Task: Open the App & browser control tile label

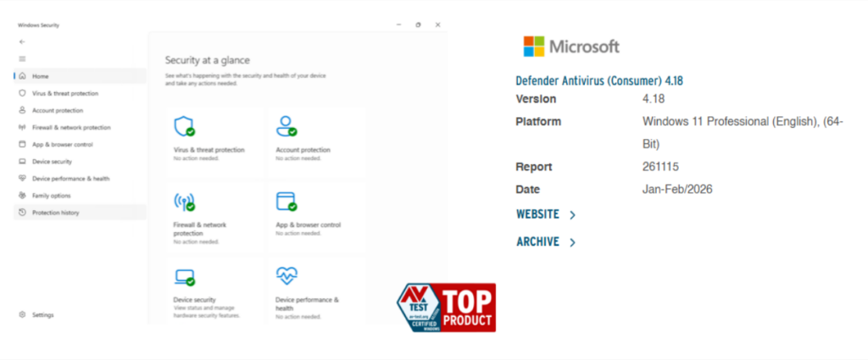Action: [309, 225]
